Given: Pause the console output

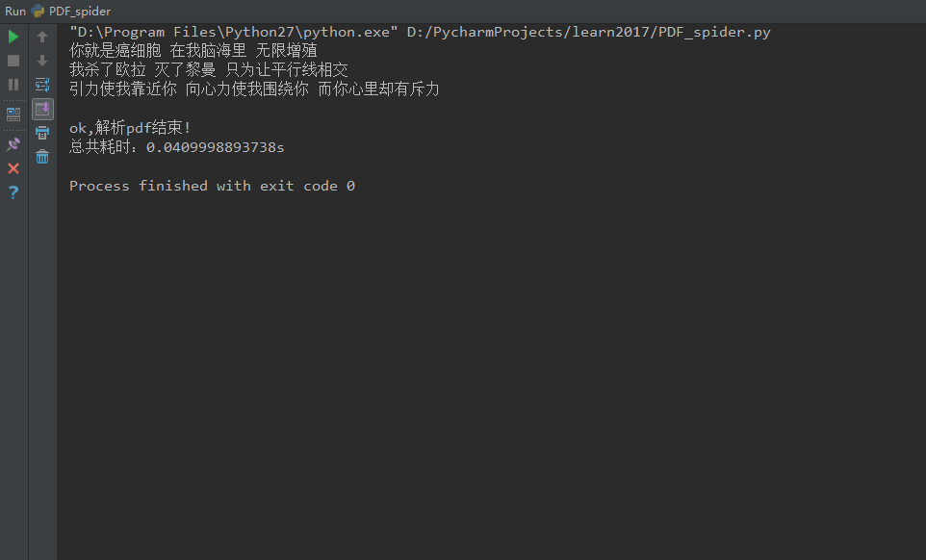Looking at the screenshot, I should 13,84.
